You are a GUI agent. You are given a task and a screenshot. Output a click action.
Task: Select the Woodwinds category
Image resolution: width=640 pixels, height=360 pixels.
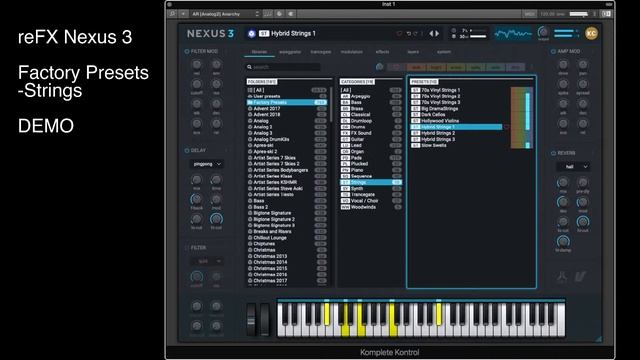pyautogui.click(x=371, y=207)
